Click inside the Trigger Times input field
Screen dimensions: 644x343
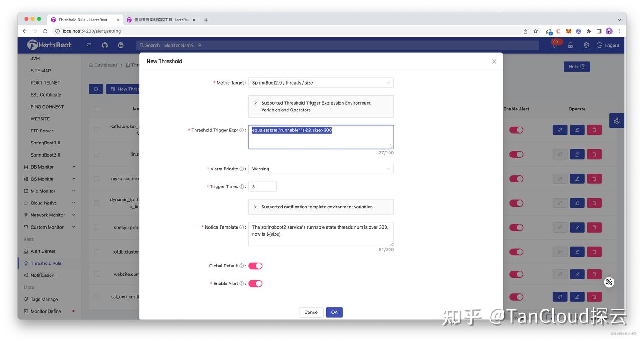pyautogui.click(x=262, y=186)
